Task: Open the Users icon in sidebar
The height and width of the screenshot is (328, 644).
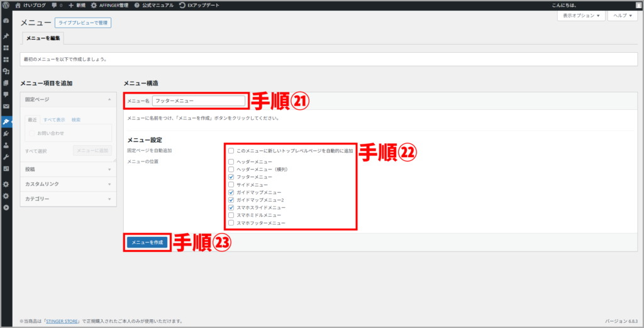Action: 6,145
